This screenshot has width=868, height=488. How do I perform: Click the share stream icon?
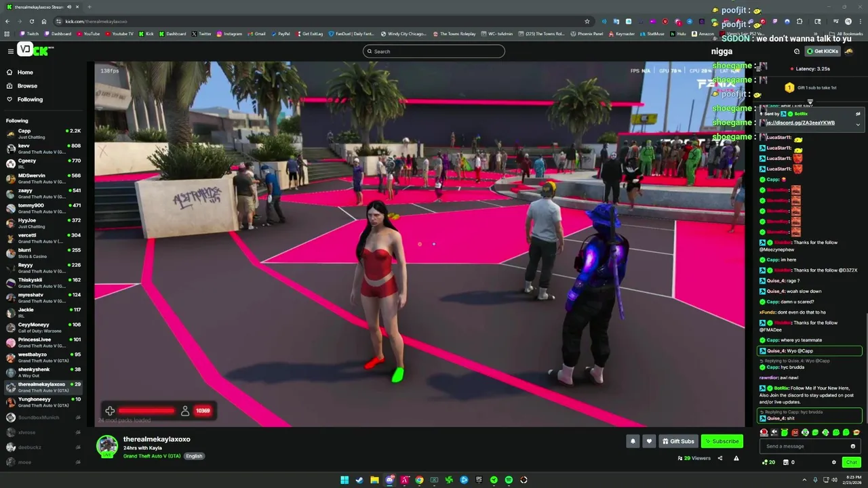click(x=720, y=458)
